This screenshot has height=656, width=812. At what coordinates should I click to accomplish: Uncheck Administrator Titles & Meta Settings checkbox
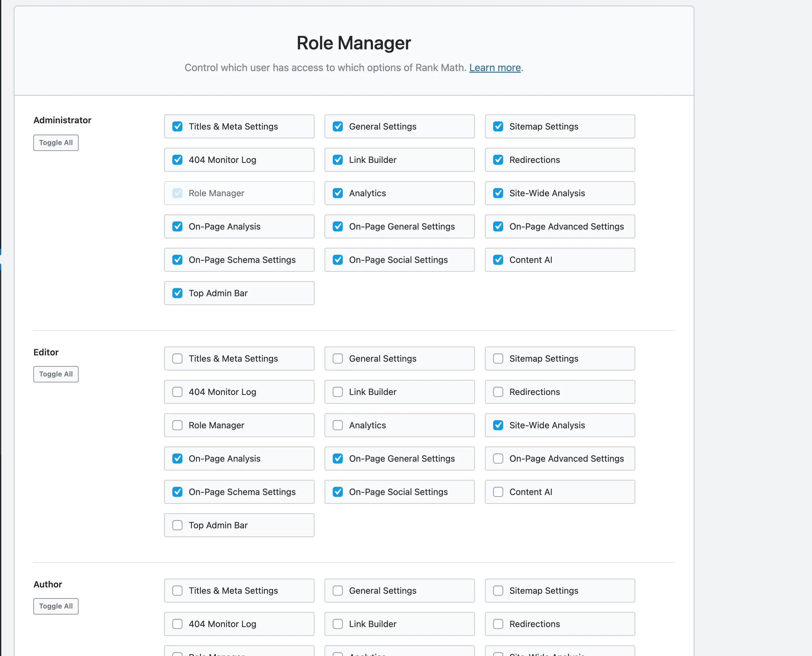coord(177,127)
